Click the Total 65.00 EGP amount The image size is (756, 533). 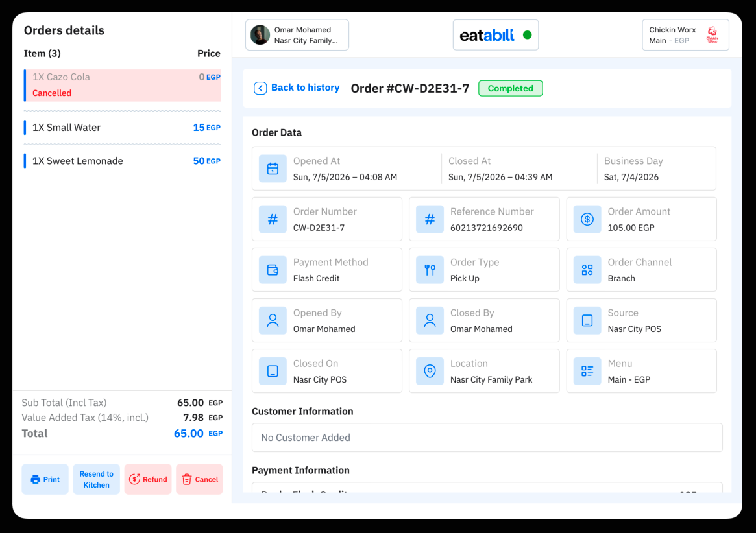click(x=198, y=433)
